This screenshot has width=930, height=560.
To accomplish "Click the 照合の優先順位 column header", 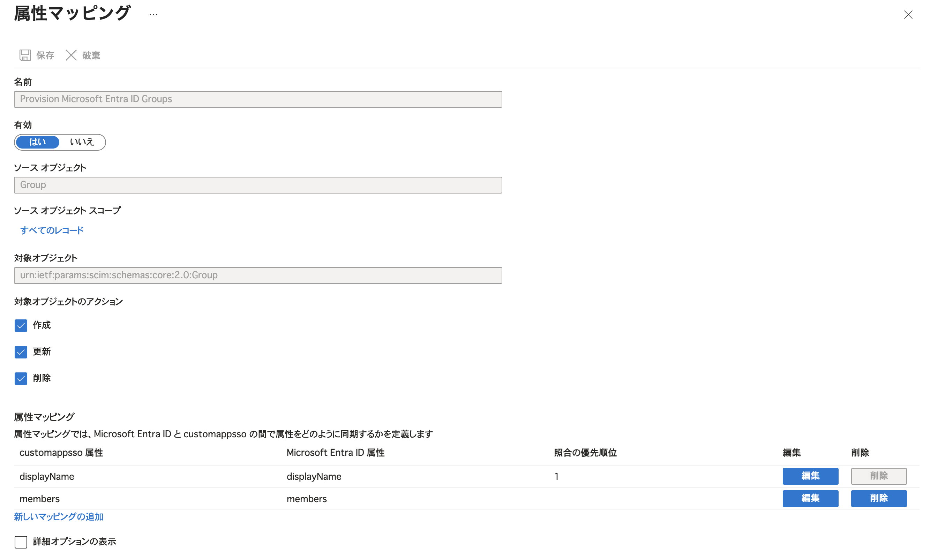I will pyautogui.click(x=585, y=453).
